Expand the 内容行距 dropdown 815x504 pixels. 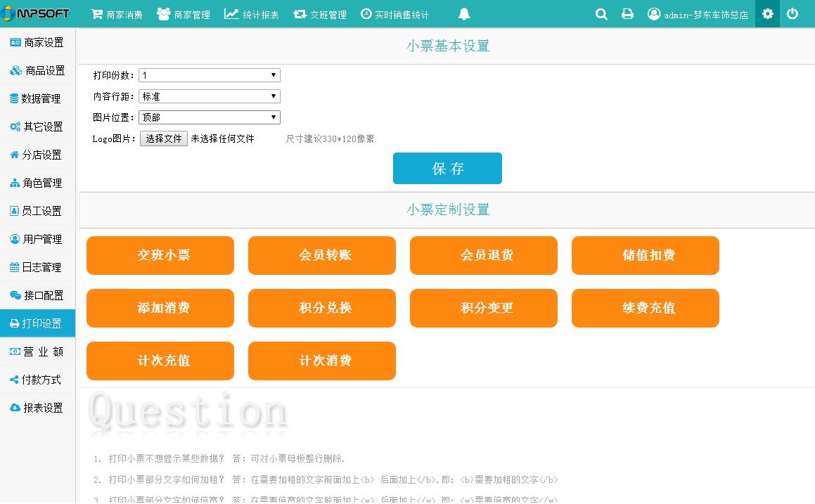point(209,96)
